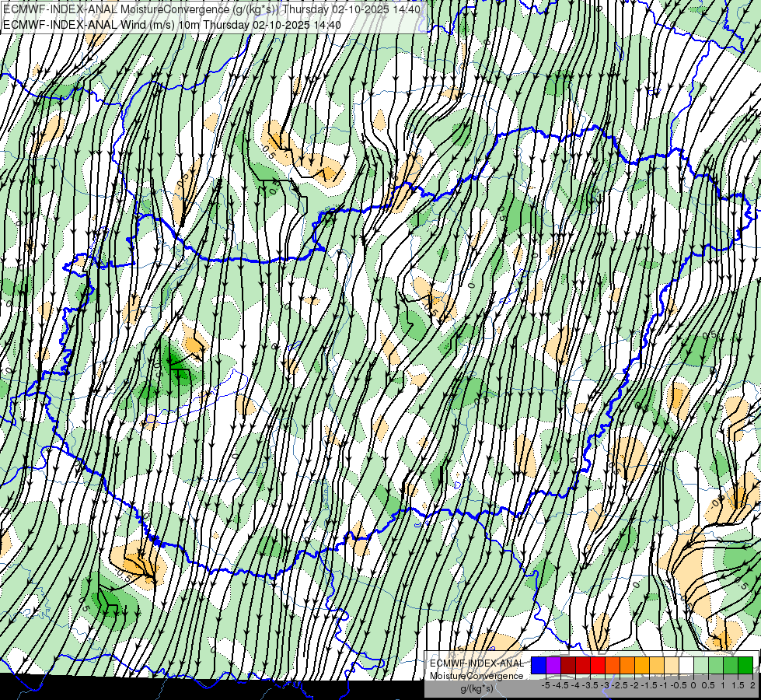Click the legend swatch between 1 and 1.5
The width and height of the screenshot is (761, 700).
pyautogui.click(x=731, y=665)
